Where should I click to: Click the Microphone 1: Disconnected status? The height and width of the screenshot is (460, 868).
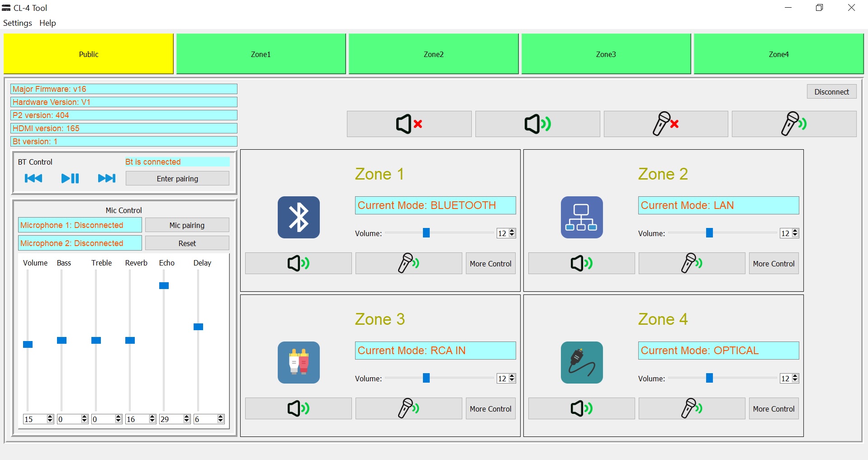click(80, 225)
